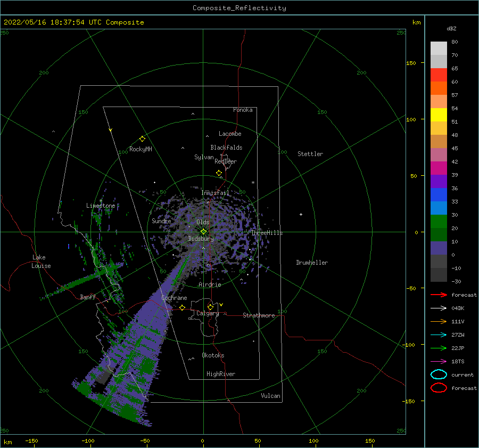Click the red forecast ellipse icon
This screenshot has height=448, width=479.
pos(439,388)
